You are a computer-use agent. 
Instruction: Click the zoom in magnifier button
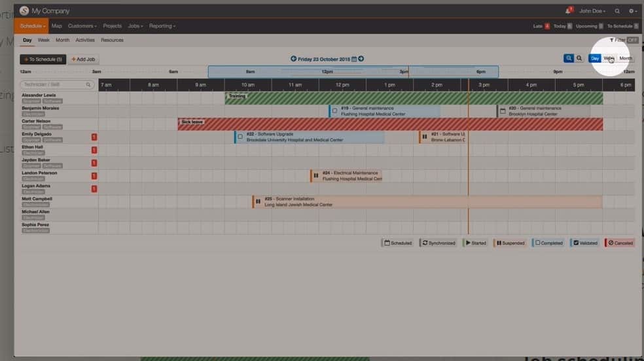[569, 58]
